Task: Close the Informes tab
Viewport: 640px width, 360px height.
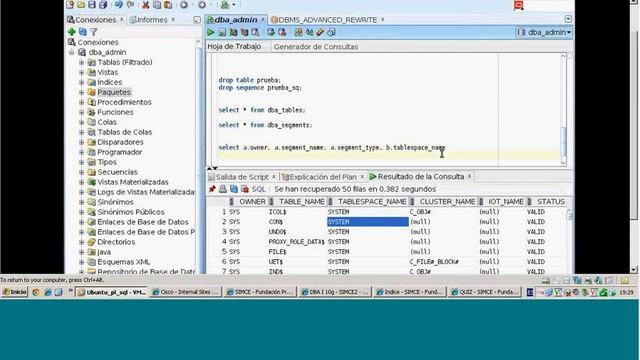Action: coord(173,19)
